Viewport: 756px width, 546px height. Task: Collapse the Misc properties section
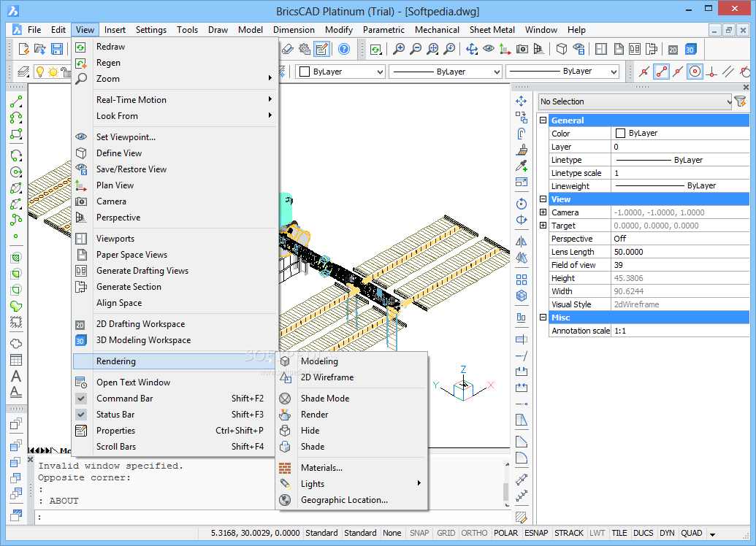point(543,318)
